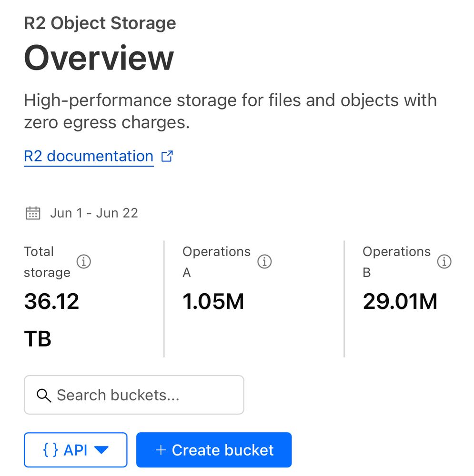The width and height of the screenshot is (474, 476).
Task: Click the 29.01M Operations B value
Action: coord(400,302)
